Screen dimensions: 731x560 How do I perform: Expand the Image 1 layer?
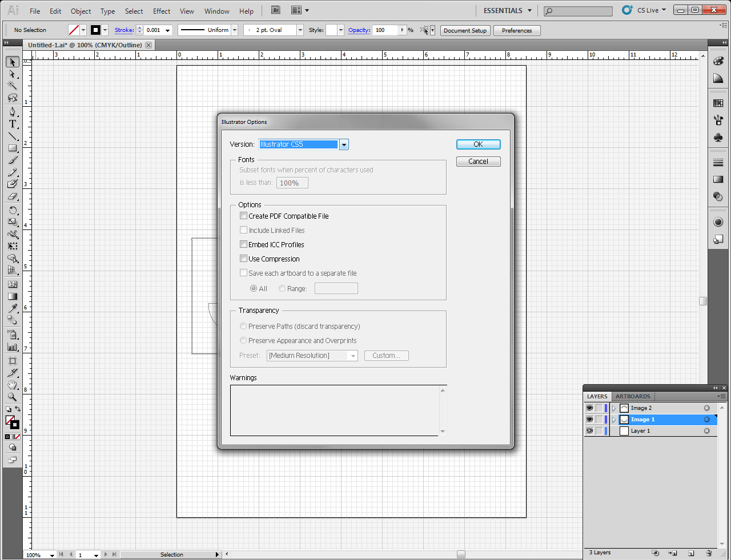(x=614, y=420)
